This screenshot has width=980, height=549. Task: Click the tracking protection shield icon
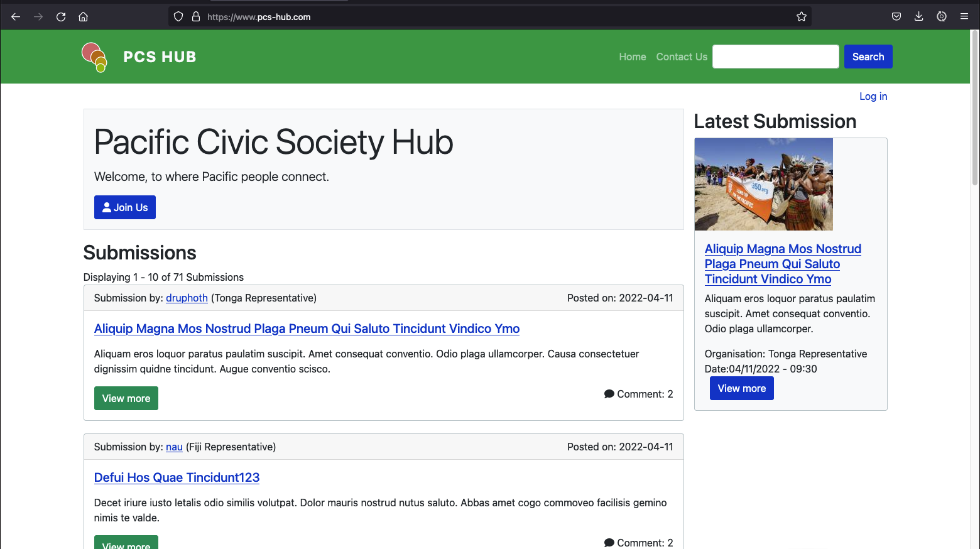(178, 16)
